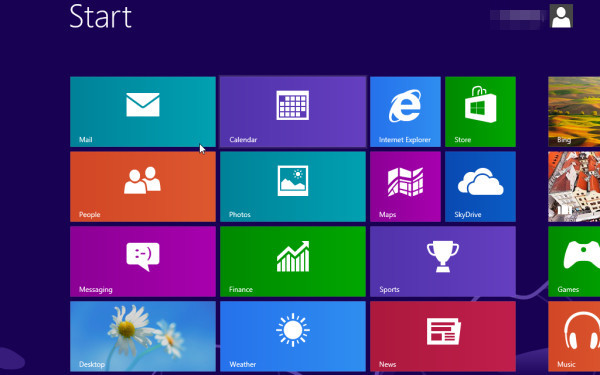Open the Desktop daisy tile
The width and height of the screenshot is (600, 375).
point(143,336)
